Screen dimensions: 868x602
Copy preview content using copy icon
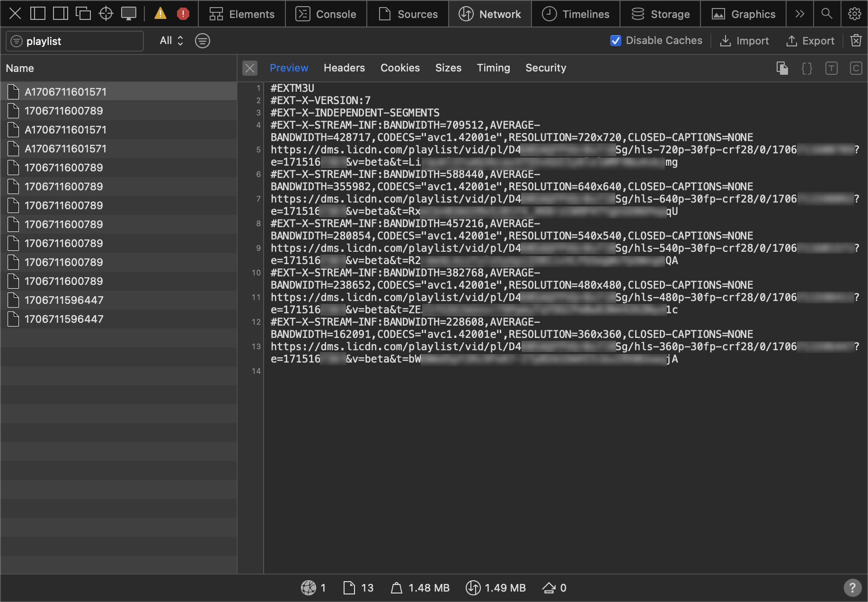pyautogui.click(x=782, y=68)
